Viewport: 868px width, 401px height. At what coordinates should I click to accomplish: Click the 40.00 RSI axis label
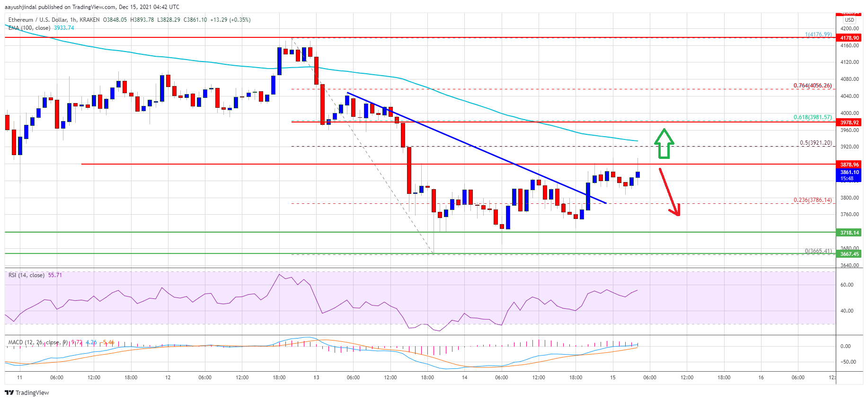coord(847,311)
